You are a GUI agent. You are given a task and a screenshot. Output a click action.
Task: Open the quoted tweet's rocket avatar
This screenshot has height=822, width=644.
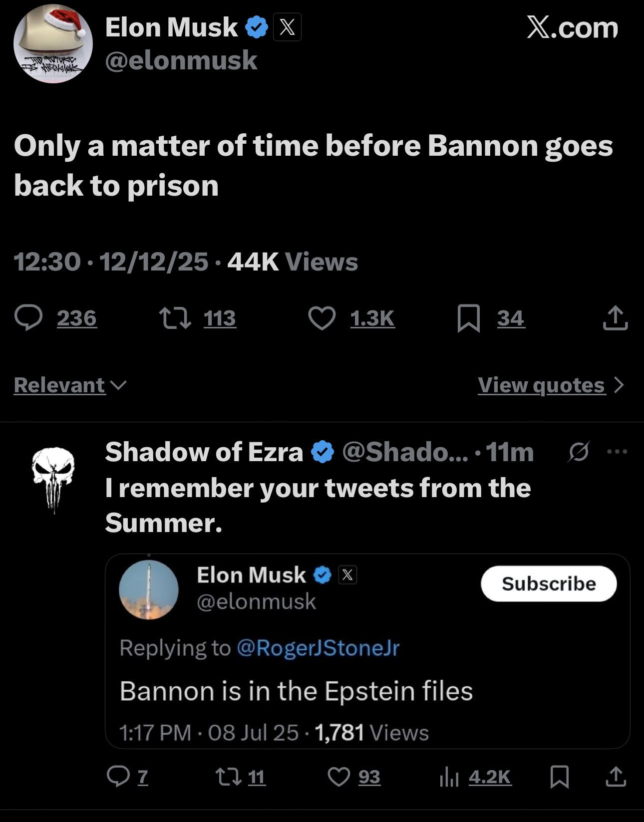pyautogui.click(x=149, y=590)
